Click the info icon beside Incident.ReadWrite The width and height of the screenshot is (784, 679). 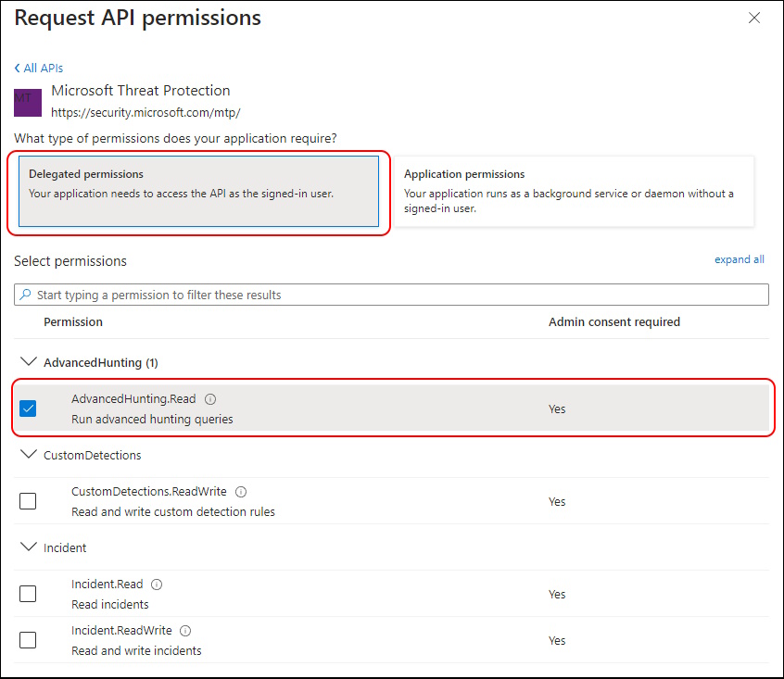tap(185, 631)
